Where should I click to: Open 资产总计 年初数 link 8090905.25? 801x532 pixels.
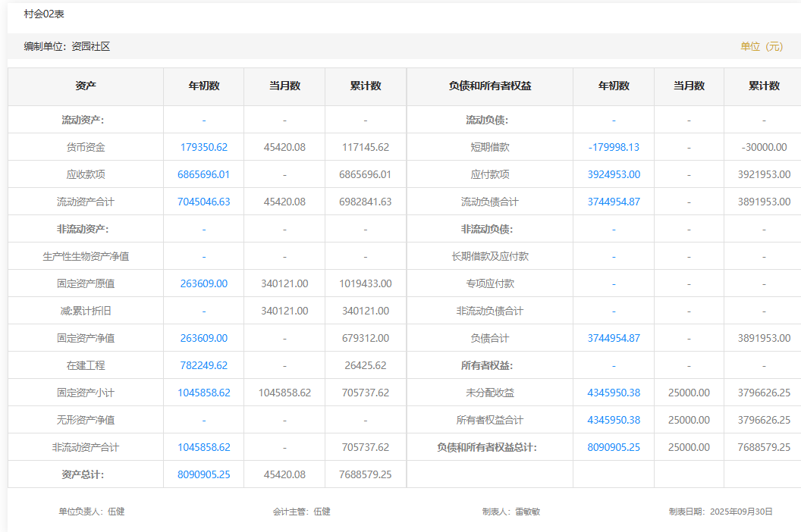(x=203, y=474)
